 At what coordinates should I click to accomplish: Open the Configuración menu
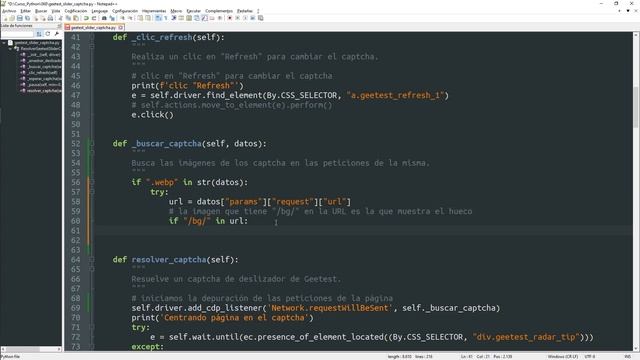tap(125, 11)
